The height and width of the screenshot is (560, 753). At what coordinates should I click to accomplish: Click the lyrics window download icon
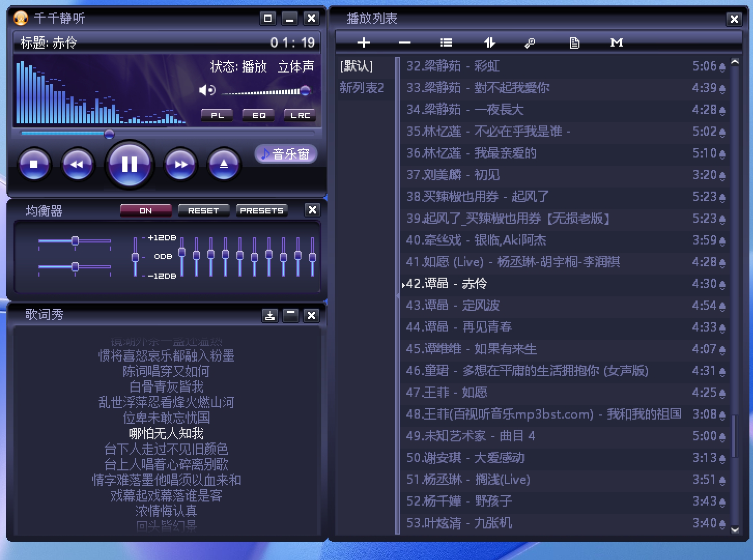coord(269,315)
